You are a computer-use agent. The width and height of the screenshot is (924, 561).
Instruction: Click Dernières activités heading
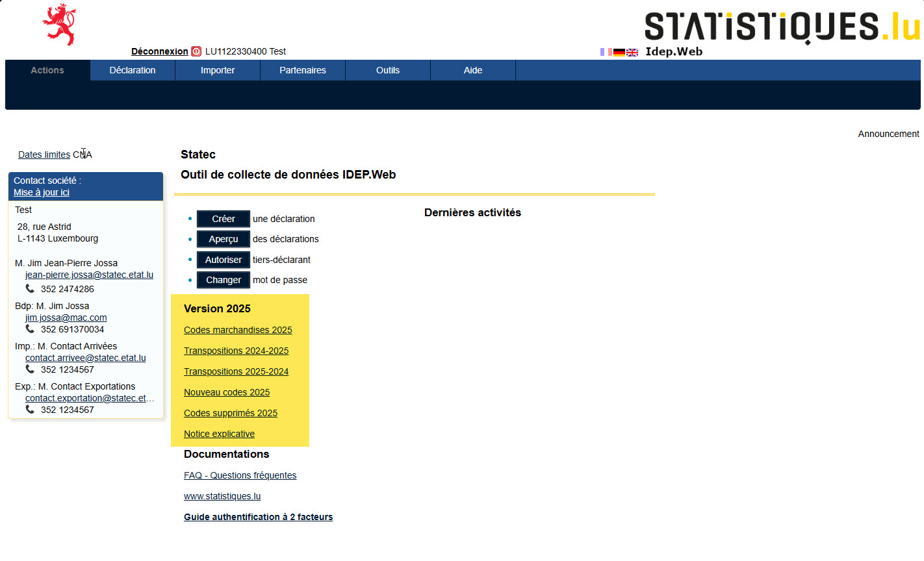(x=472, y=212)
